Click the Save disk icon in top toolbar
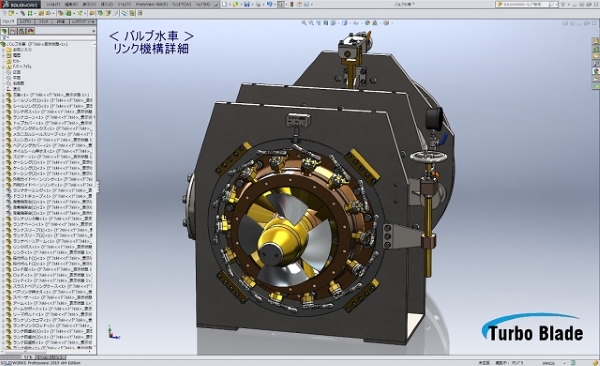600x366 pixels. coord(247,4)
